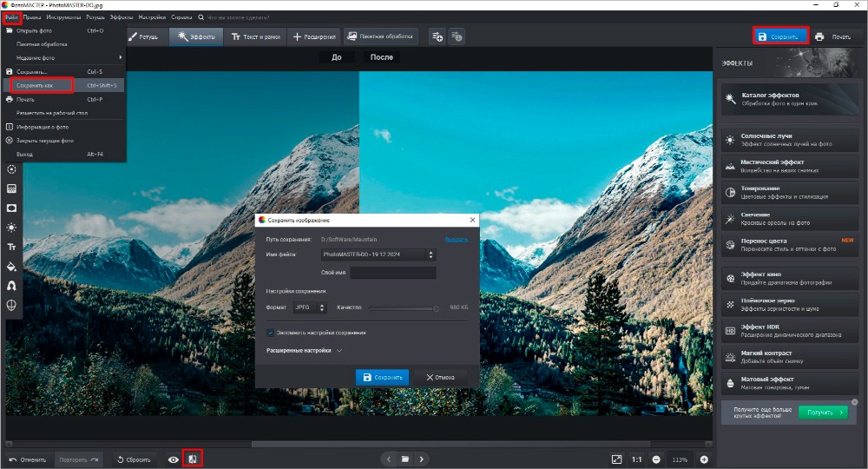The height and width of the screenshot is (469, 868).
Task: Select the Text tool in left sidebar
Action: click(11, 246)
